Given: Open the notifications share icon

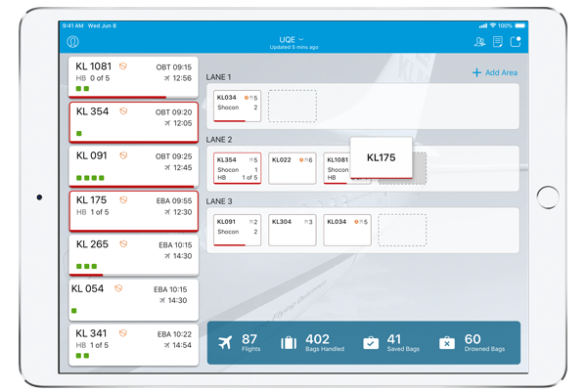Looking at the screenshot, I should click(516, 41).
